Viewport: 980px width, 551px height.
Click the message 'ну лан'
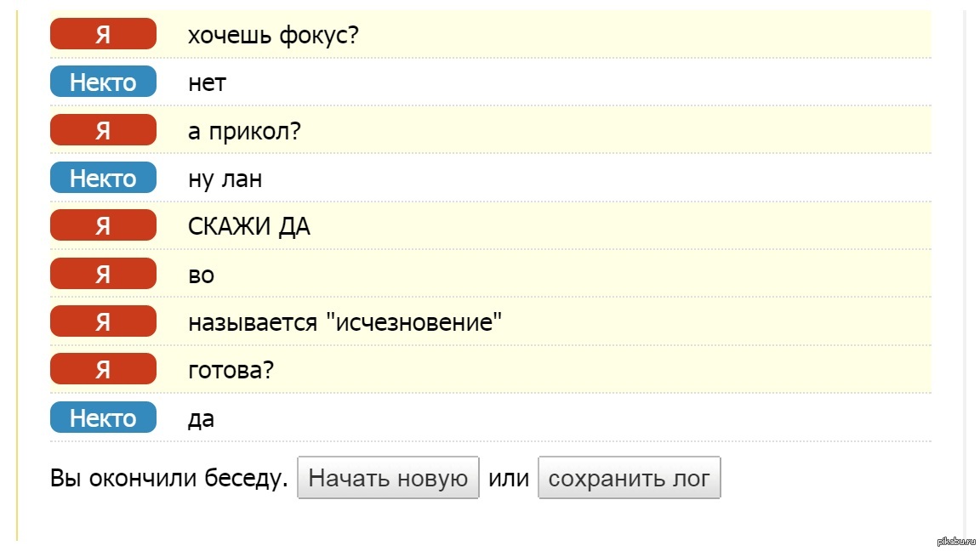click(225, 179)
